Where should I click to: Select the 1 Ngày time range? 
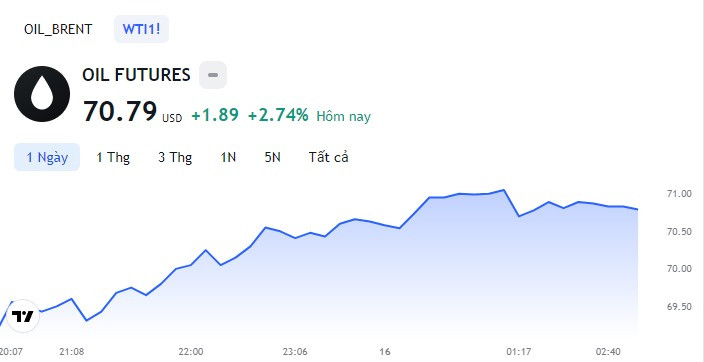[47, 157]
